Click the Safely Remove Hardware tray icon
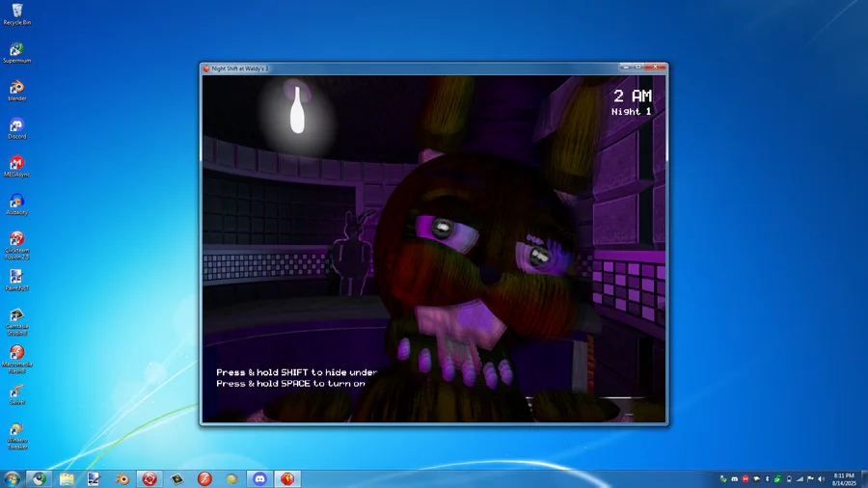The height and width of the screenshot is (488, 868). [723, 479]
